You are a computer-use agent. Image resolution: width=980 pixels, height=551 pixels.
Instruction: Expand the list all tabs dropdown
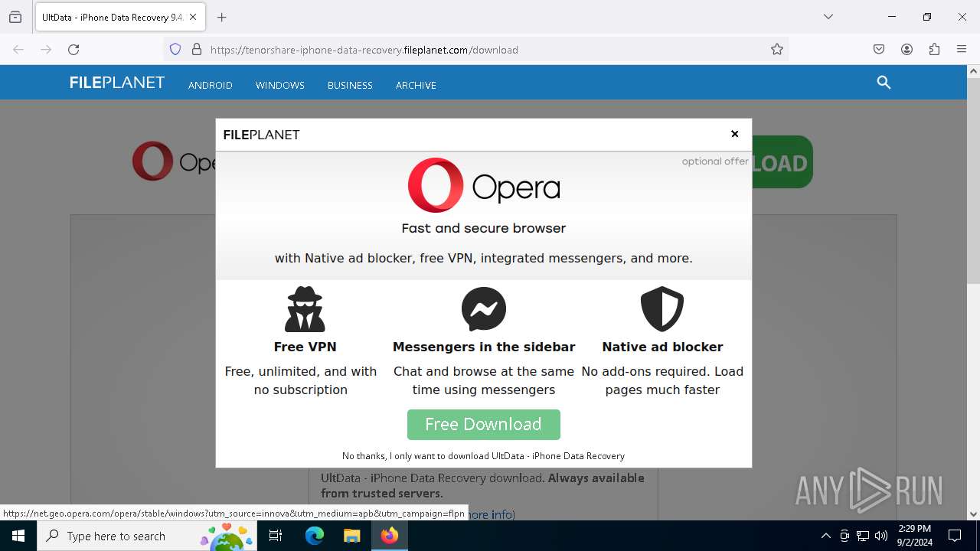[x=828, y=17]
